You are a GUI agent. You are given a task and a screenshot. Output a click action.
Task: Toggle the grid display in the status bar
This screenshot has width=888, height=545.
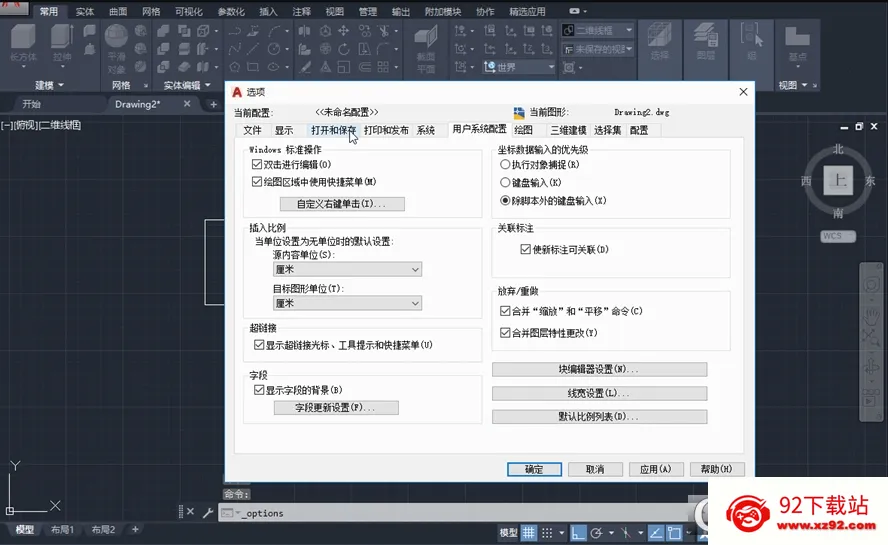coord(528,533)
